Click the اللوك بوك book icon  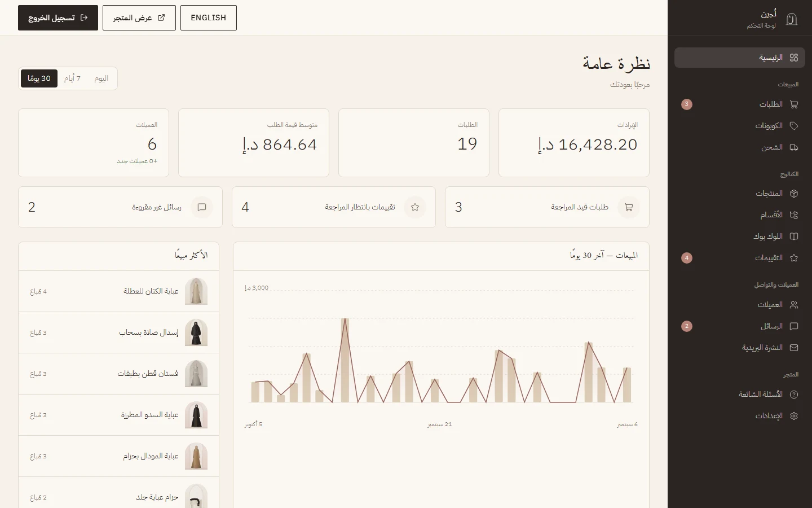click(x=794, y=237)
